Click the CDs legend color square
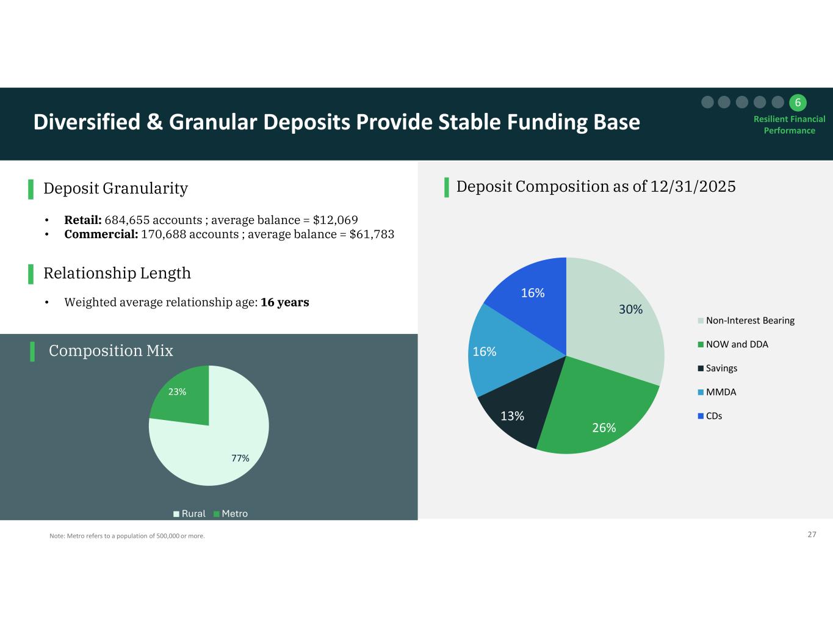This screenshot has width=833, height=644. click(x=701, y=416)
